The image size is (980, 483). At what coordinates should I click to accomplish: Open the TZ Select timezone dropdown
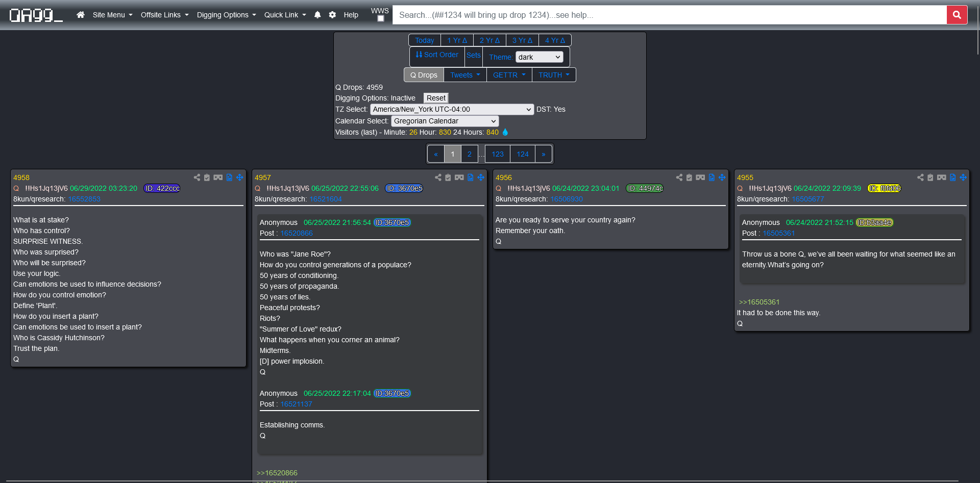(452, 109)
